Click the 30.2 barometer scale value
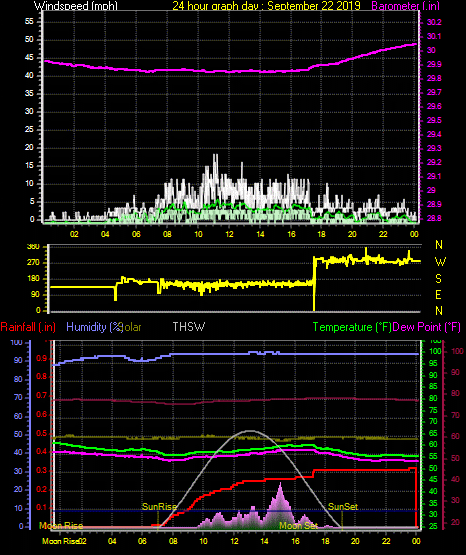The width and height of the screenshot is (466, 555). pyautogui.click(x=434, y=22)
